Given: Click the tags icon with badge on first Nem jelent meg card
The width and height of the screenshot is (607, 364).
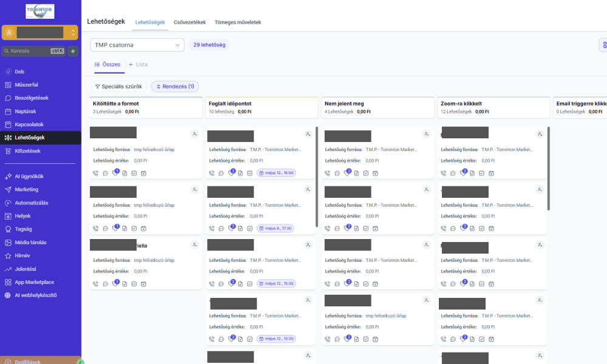Looking at the screenshot, I should (x=347, y=174).
